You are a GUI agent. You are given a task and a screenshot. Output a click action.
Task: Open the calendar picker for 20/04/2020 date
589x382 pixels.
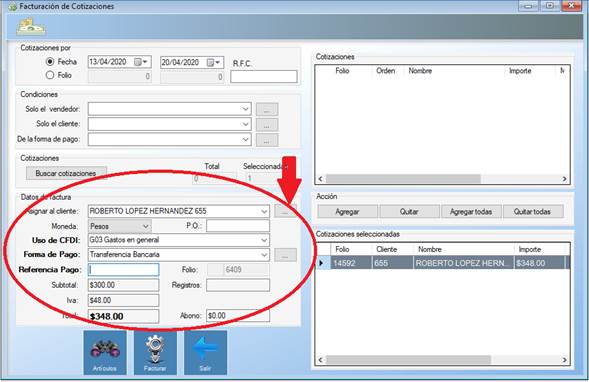214,62
